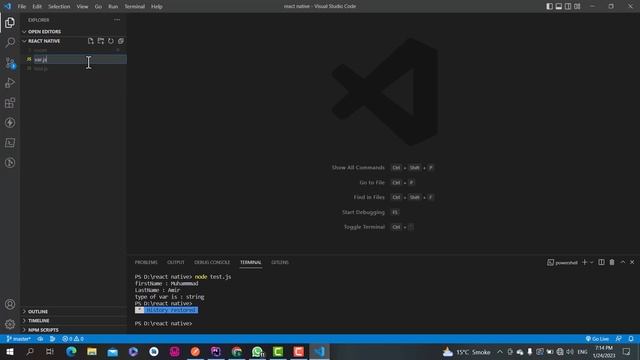Screen dimensions: 640x360
Task: Switch to the GitLens panel tab
Action: (x=280, y=262)
